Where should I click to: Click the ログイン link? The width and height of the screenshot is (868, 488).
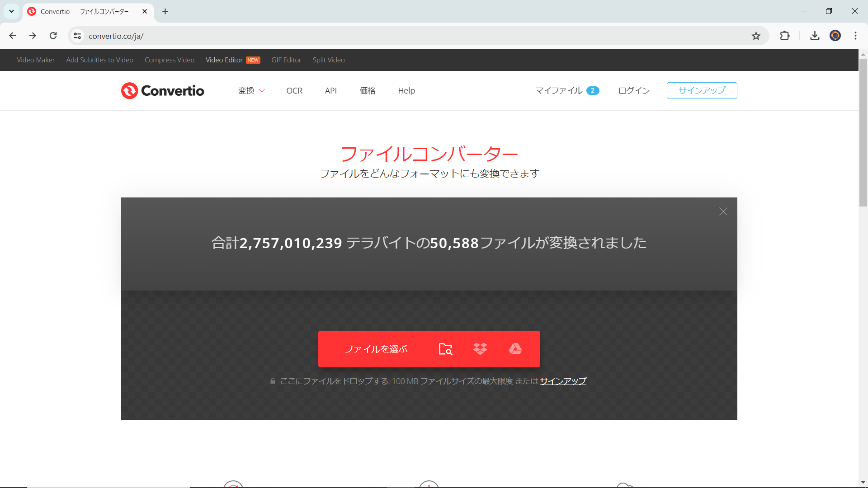coord(634,91)
